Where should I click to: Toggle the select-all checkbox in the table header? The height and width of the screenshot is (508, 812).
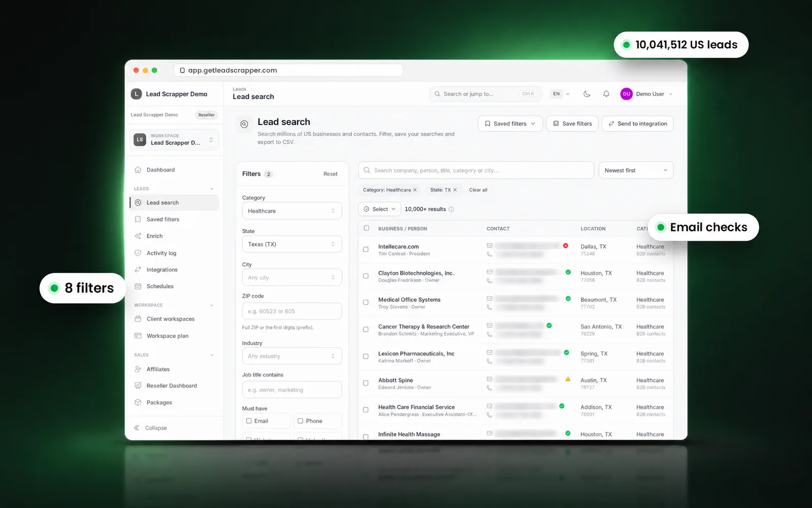366,228
